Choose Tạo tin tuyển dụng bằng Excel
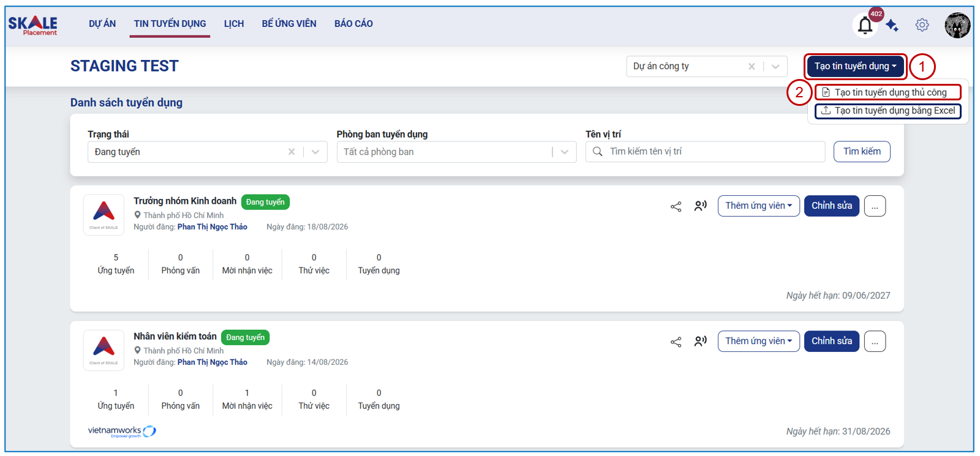This screenshot has height=456, width=980. point(888,111)
